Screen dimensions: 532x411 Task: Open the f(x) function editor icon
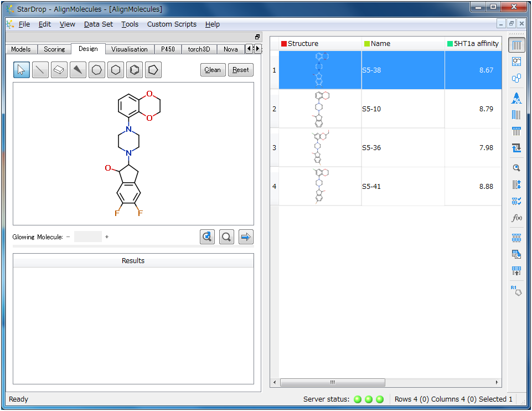[516, 218]
